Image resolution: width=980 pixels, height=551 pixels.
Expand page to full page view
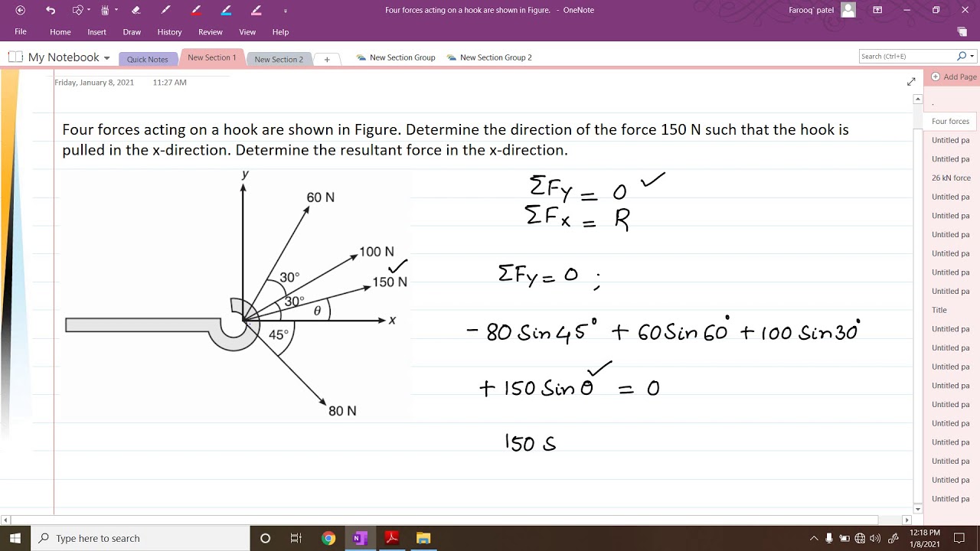[x=911, y=82]
